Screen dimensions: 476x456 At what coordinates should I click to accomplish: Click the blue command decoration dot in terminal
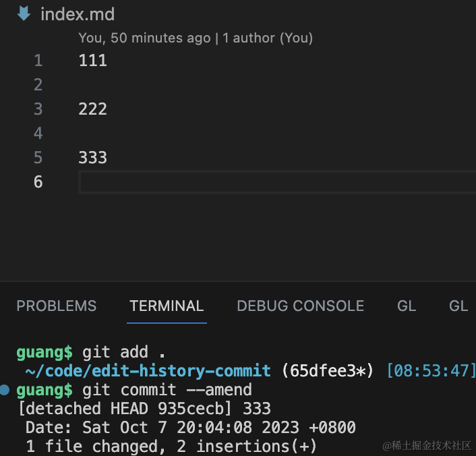tap(5, 390)
